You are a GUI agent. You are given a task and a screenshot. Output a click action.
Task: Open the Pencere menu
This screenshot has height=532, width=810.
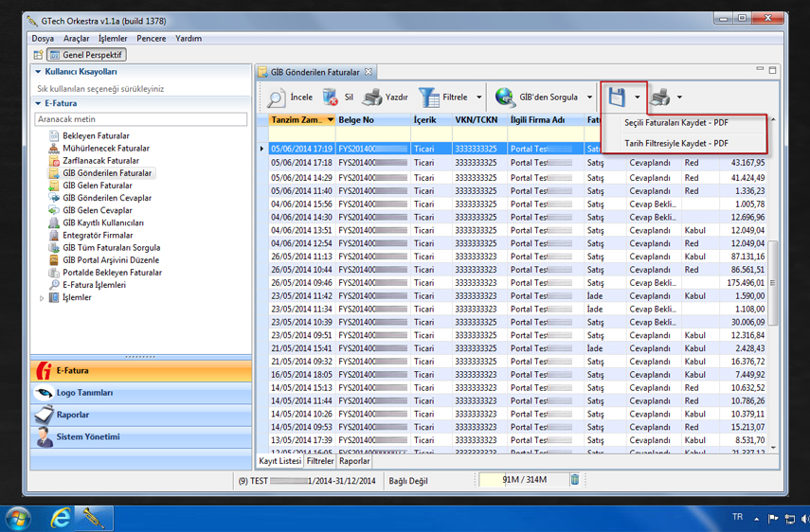[151, 38]
